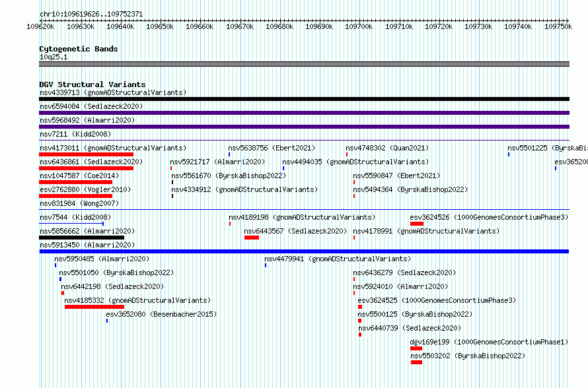Click red bar under dgv169e199
588x388 pixels.
click(416, 348)
